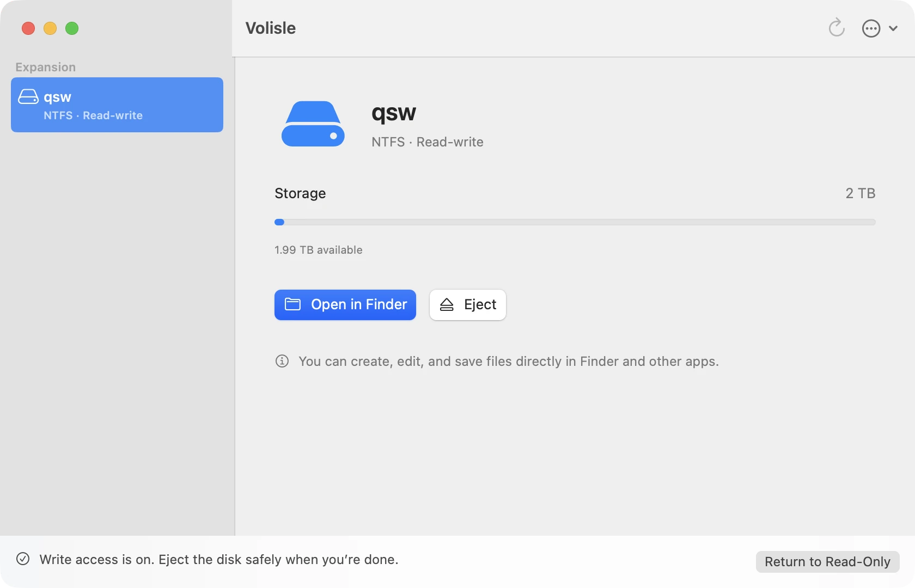Screen dimensions: 915x588
Task: Click the '1.99 TB available' text
Action: (319, 250)
